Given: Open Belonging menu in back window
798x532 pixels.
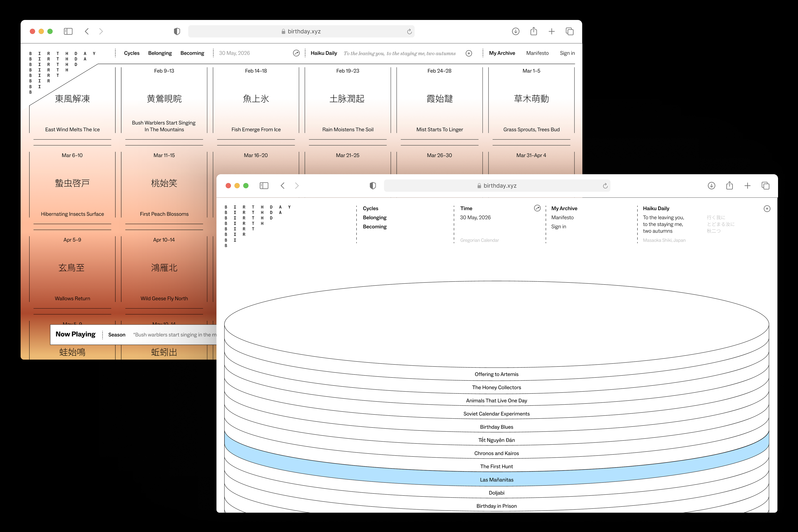Looking at the screenshot, I should (x=160, y=53).
